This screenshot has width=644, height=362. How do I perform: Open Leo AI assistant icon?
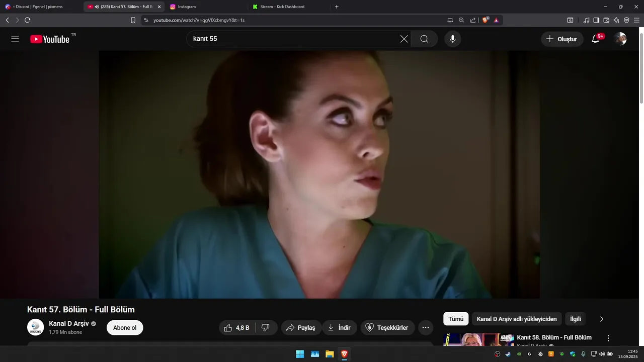[x=616, y=20]
